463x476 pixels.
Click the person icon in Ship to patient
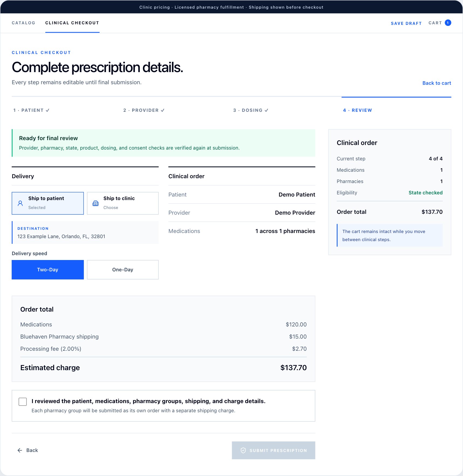point(20,203)
